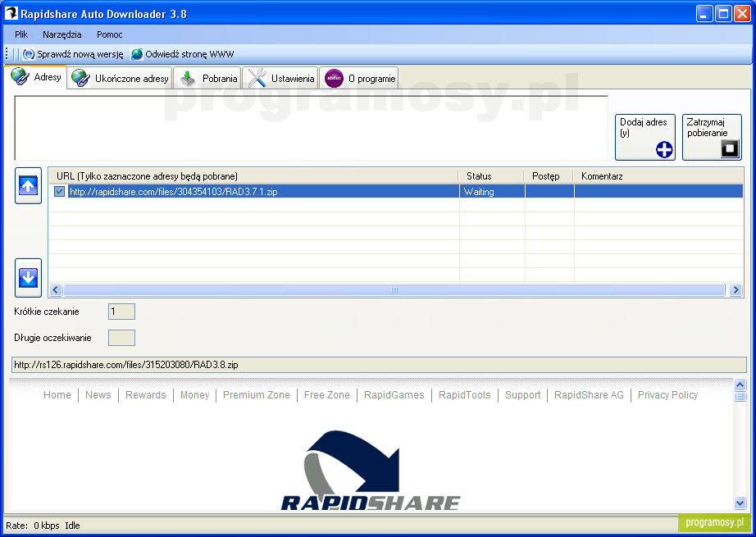Open the Support link
This screenshot has width=756, height=537.
(x=522, y=395)
